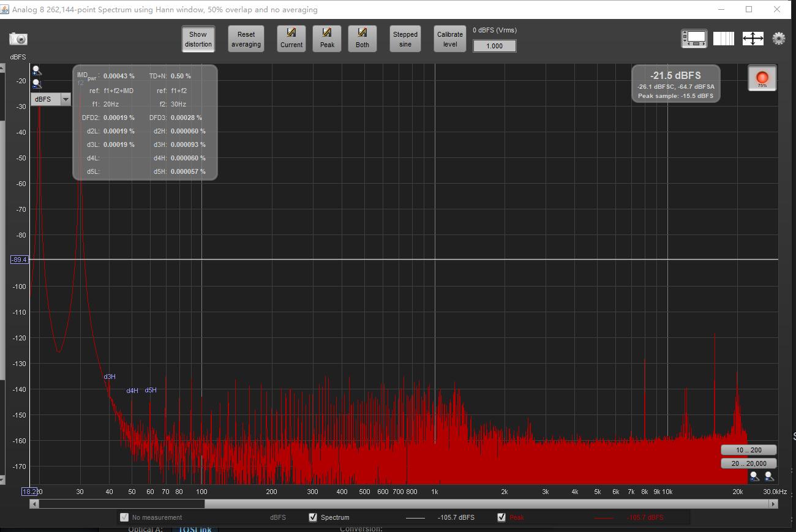Click the d5H 0.000057 % value
This screenshot has width=796, height=532.
point(188,171)
